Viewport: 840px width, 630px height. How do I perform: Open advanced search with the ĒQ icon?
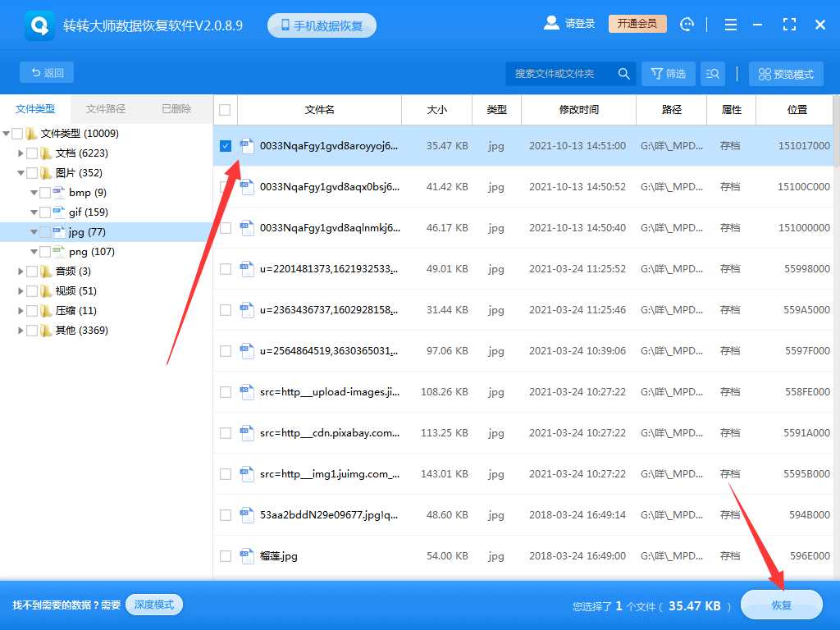712,73
